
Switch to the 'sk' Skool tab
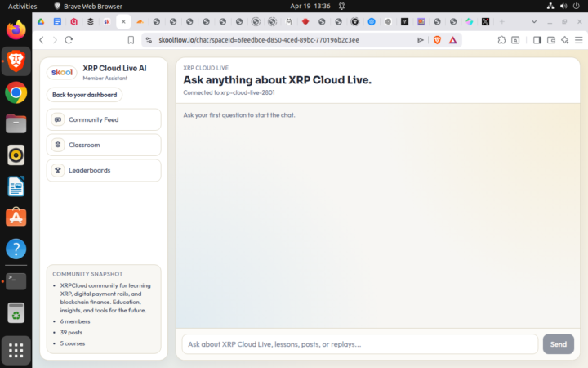(x=107, y=22)
